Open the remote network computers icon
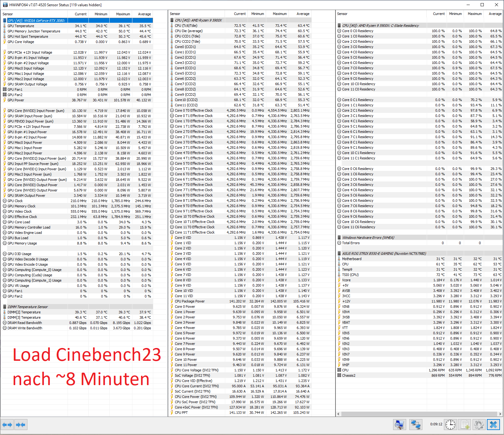The image size is (504, 435). (415, 424)
